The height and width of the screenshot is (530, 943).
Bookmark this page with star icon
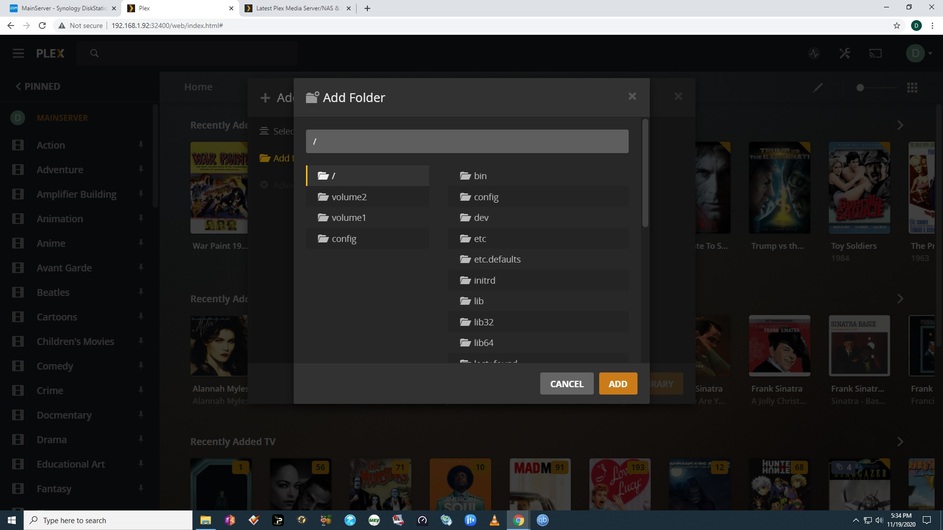pos(897,25)
